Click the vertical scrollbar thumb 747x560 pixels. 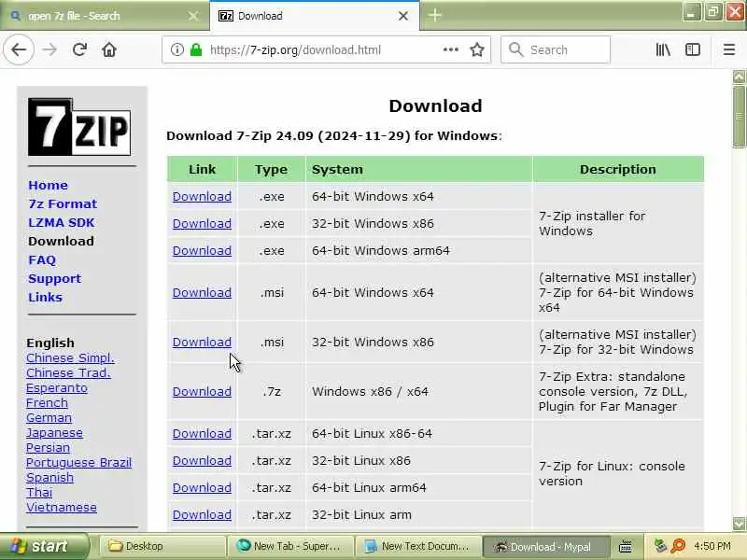coord(739,116)
